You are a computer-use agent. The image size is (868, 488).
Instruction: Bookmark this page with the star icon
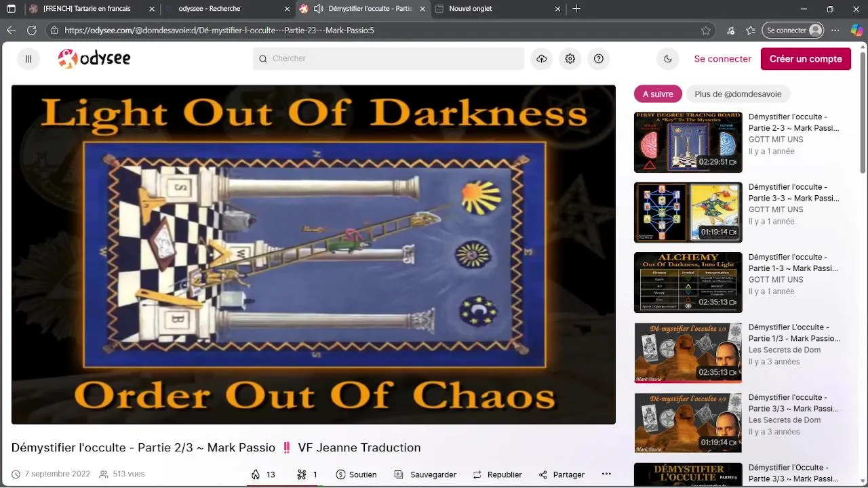click(706, 30)
